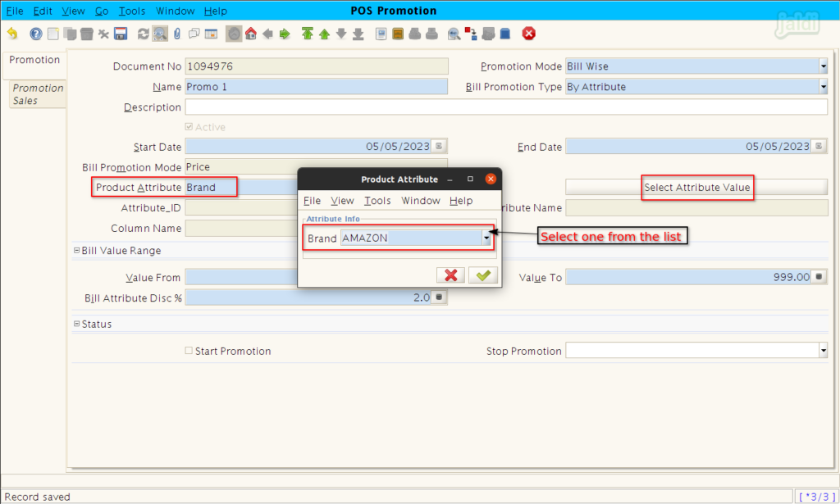Viewport: 840px width, 504px height.
Task: Open the Brand dropdown in Product Attribute dialog
Action: point(486,238)
